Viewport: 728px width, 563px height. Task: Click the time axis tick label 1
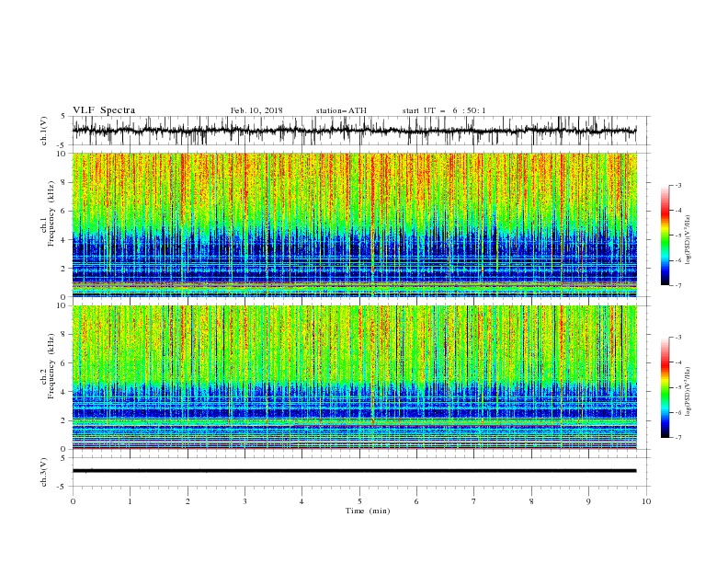pyautogui.click(x=130, y=501)
